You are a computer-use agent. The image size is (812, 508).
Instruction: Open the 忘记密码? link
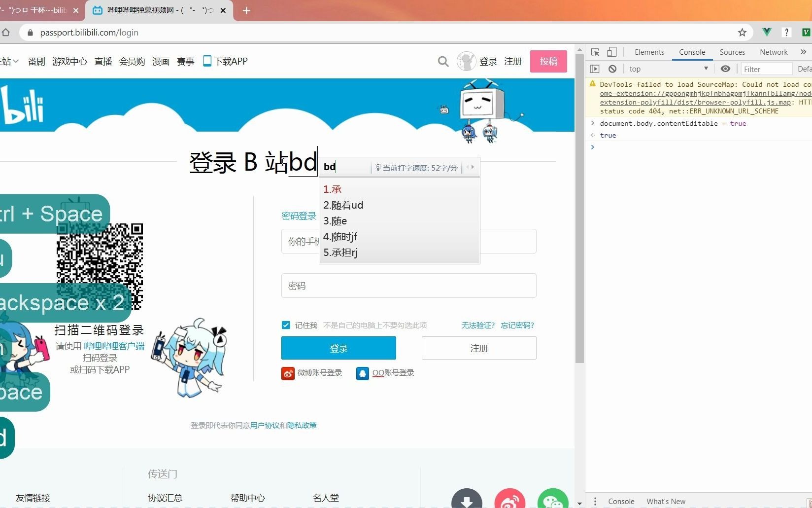point(517,325)
